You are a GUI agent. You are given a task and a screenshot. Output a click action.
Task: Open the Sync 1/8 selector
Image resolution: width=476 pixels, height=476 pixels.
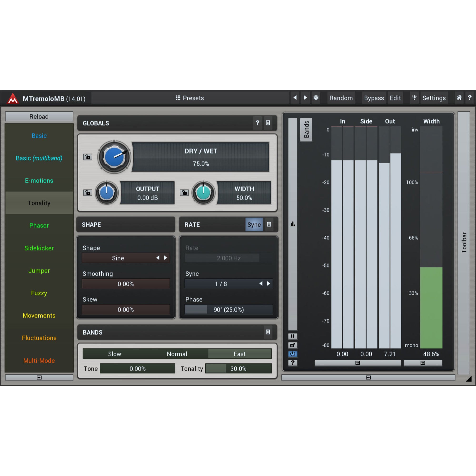[229, 284]
